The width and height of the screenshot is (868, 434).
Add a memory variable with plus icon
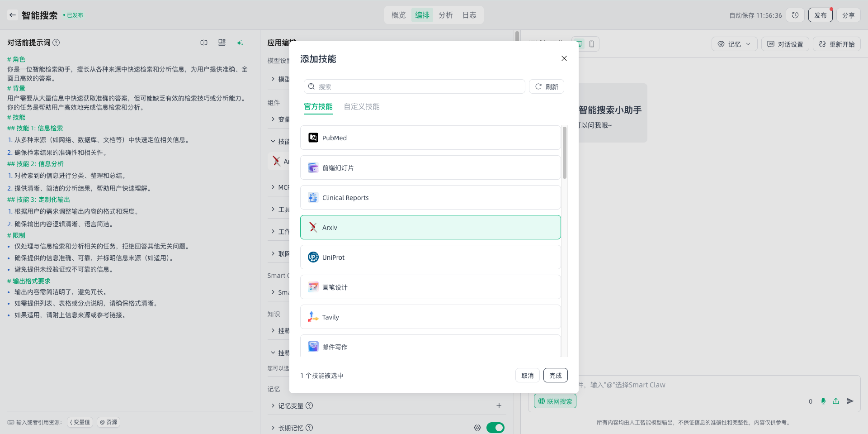[499, 405]
